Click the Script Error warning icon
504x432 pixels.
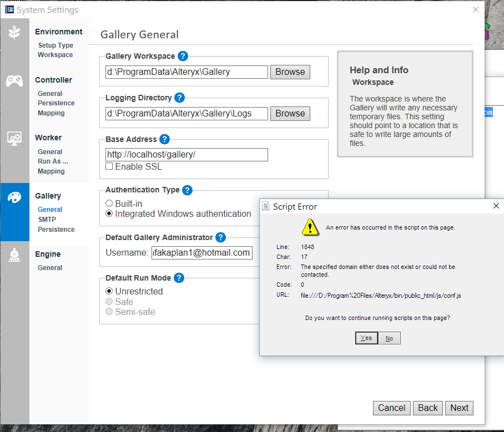coord(310,227)
